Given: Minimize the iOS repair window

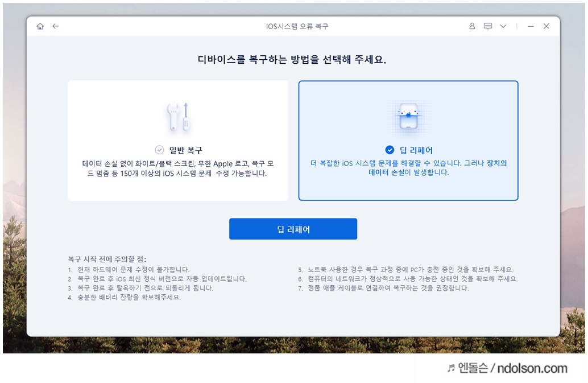Looking at the screenshot, I should (x=531, y=26).
